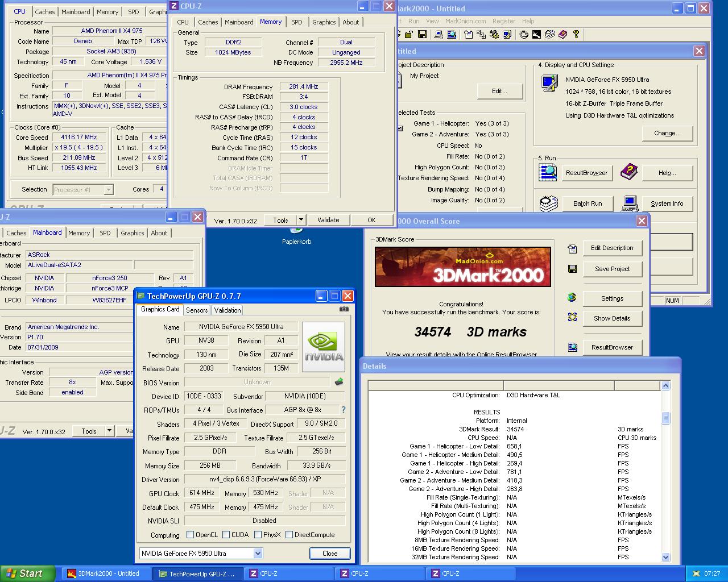Open the Tools dropdown arrow in CPU-Z Mainboard window
The image size is (728, 582).
(x=109, y=431)
